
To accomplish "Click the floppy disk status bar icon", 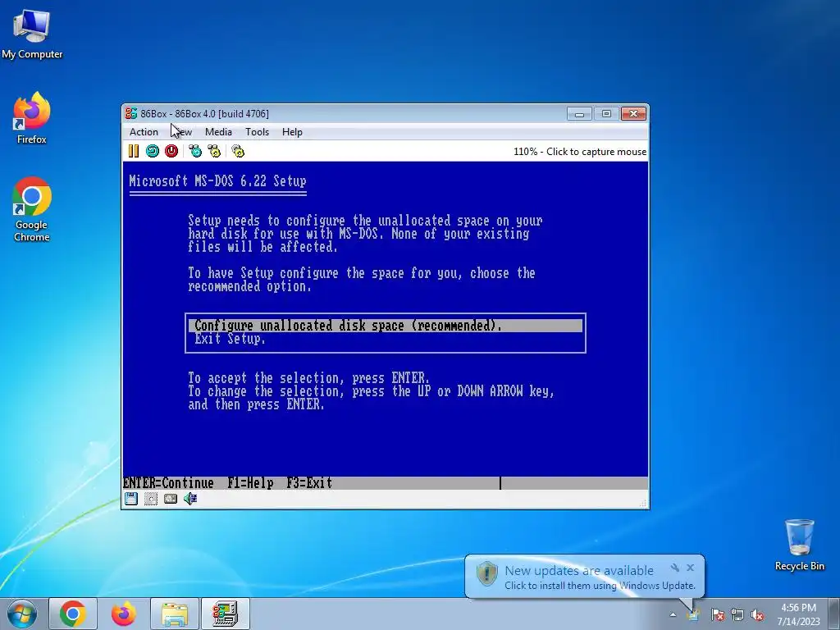I will (x=131, y=500).
